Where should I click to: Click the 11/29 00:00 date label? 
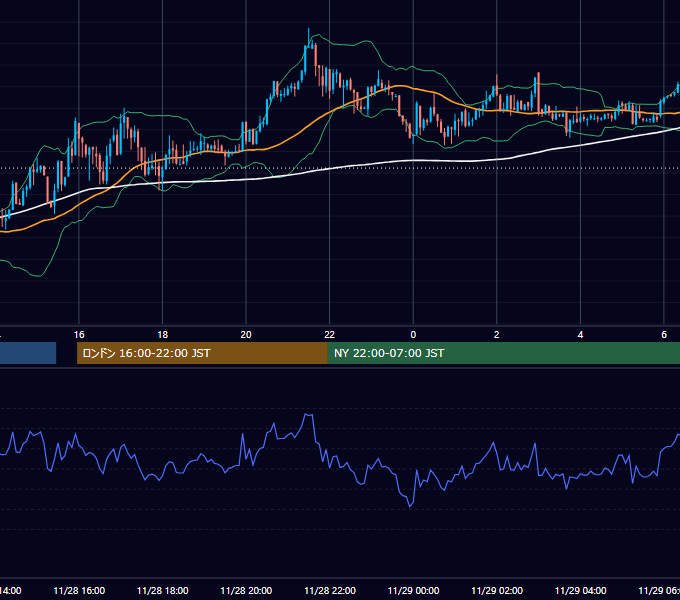(413, 591)
